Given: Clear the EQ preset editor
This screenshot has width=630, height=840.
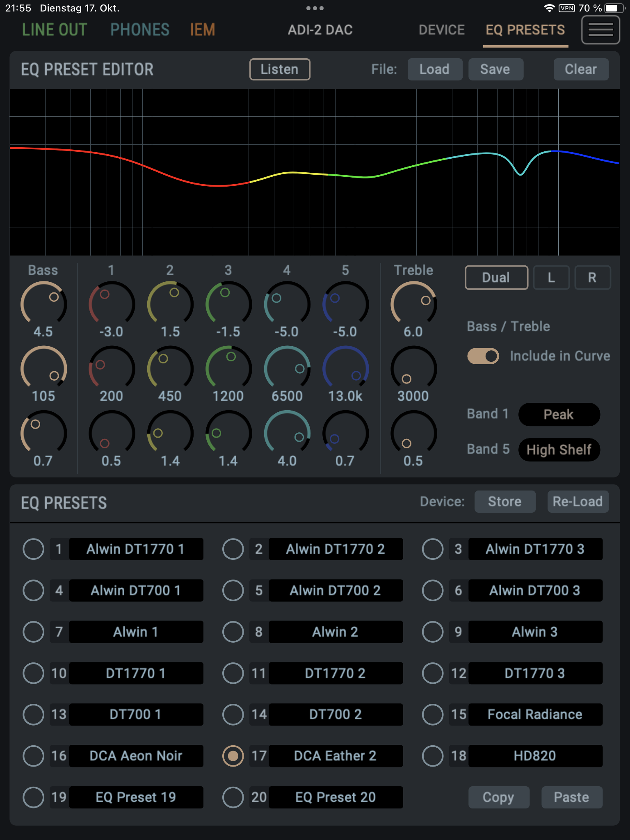Looking at the screenshot, I should pos(581,69).
